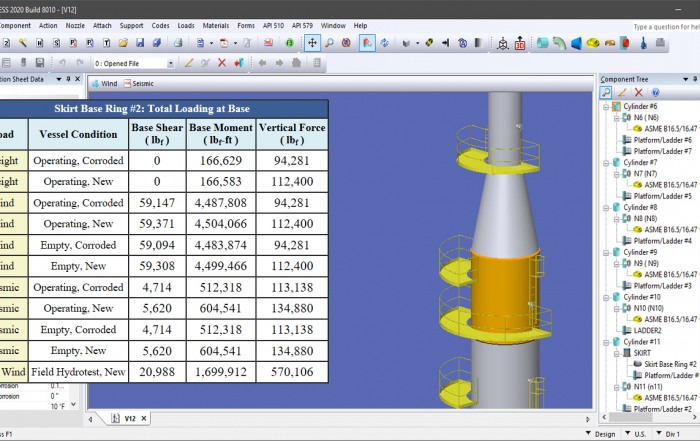Click the pan/move view tool icon

click(x=312, y=43)
